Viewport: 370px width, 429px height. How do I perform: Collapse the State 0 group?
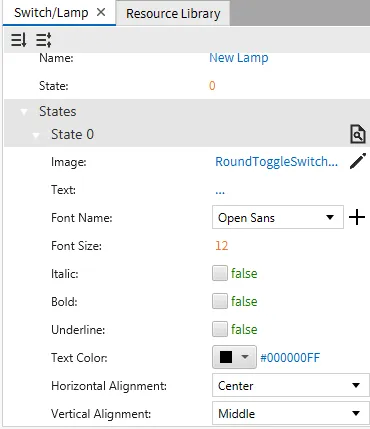tap(36, 135)
